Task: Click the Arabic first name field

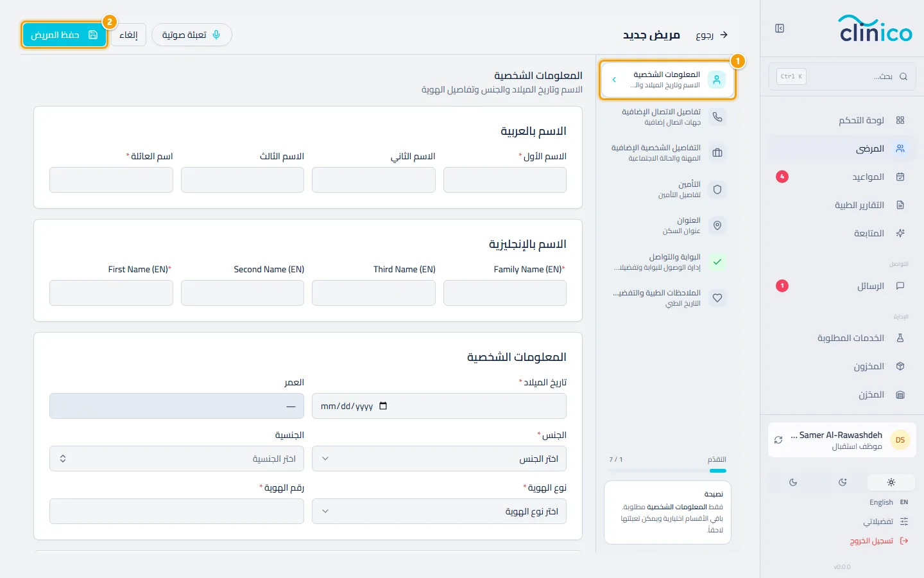Action: pyautogui.click(x=505, y=180)
